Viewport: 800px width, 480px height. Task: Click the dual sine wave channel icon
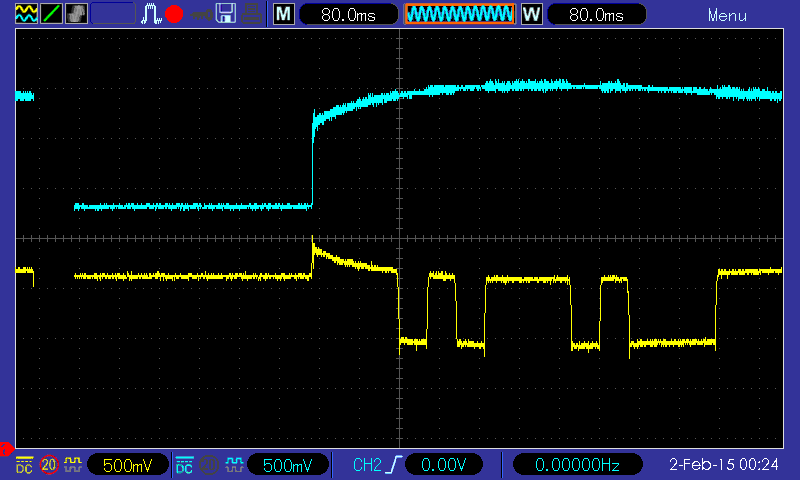point(26,14)
